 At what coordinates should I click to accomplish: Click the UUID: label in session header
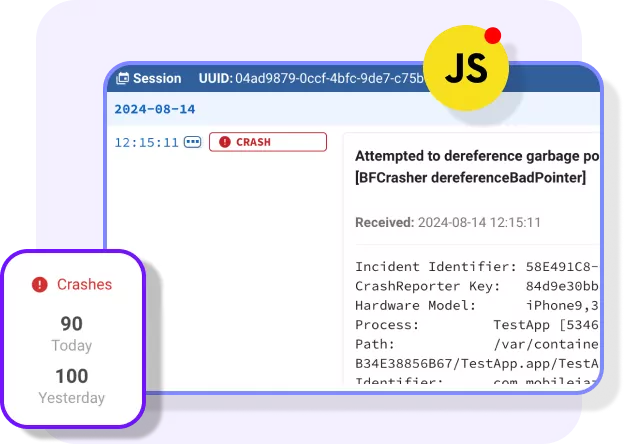coord(215,78)
